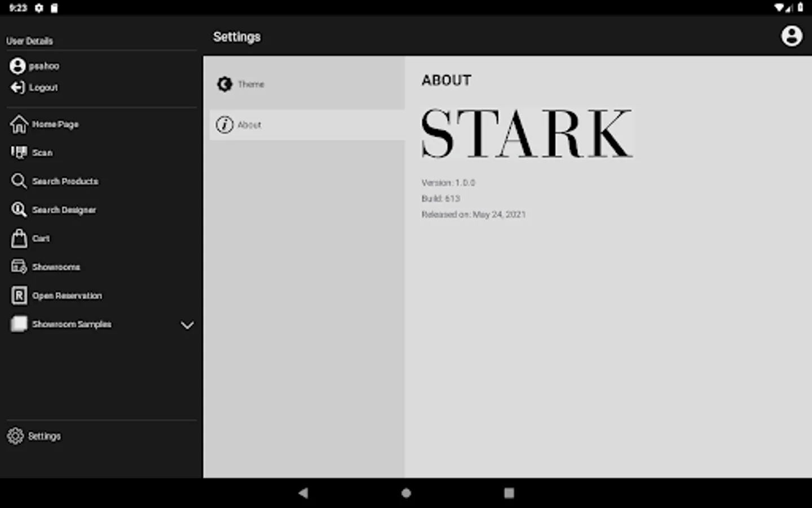Click the User Details heading

pyautogui.click(x=30, y=41)
